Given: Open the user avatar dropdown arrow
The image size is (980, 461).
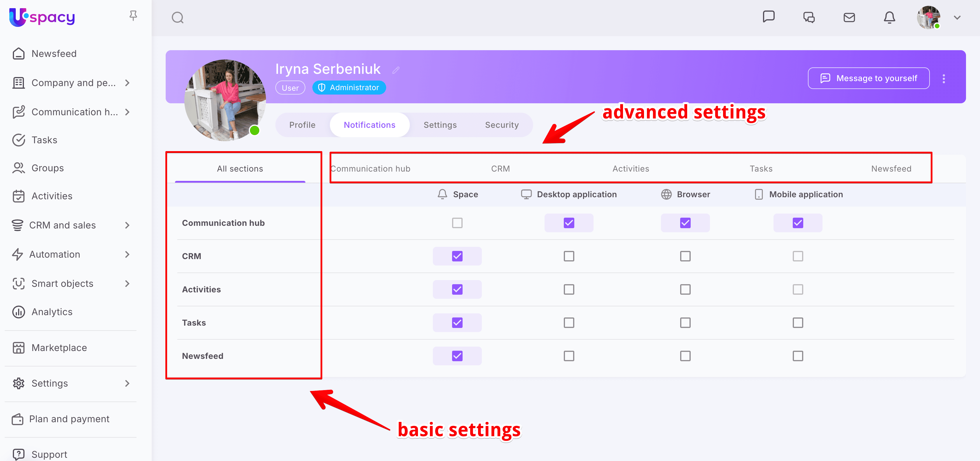Looking at the screenshot, I should point(957,18).
